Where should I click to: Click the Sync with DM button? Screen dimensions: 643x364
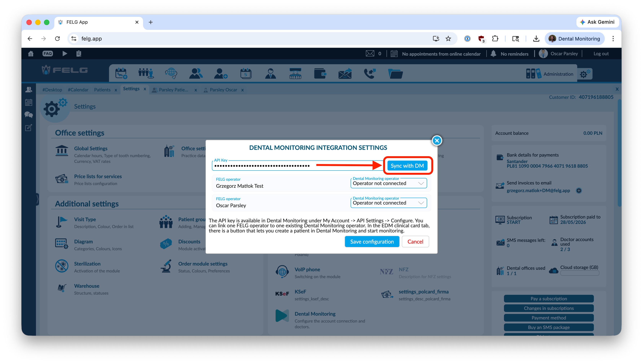[407, 166]
